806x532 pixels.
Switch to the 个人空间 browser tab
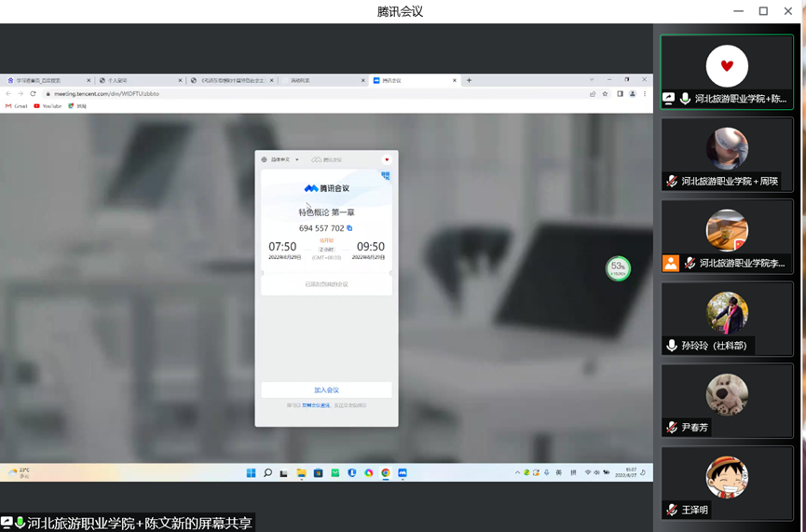click(140, 80)
